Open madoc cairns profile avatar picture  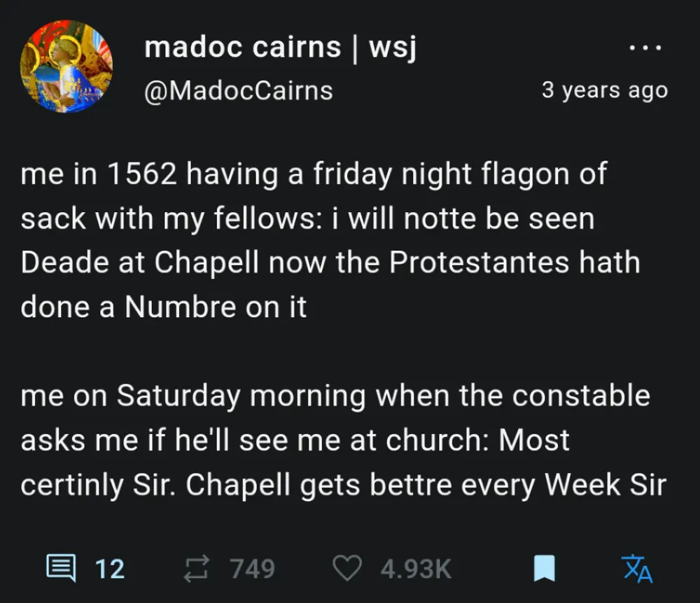(66, 67)
